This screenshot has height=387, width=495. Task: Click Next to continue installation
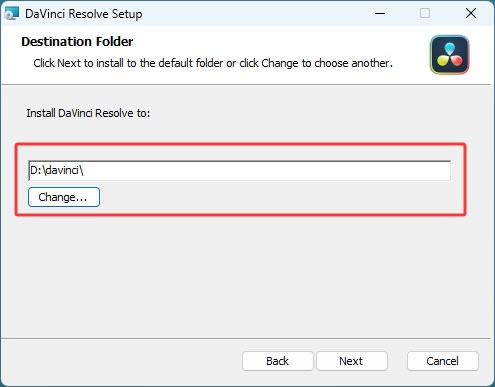pos(352,361)
